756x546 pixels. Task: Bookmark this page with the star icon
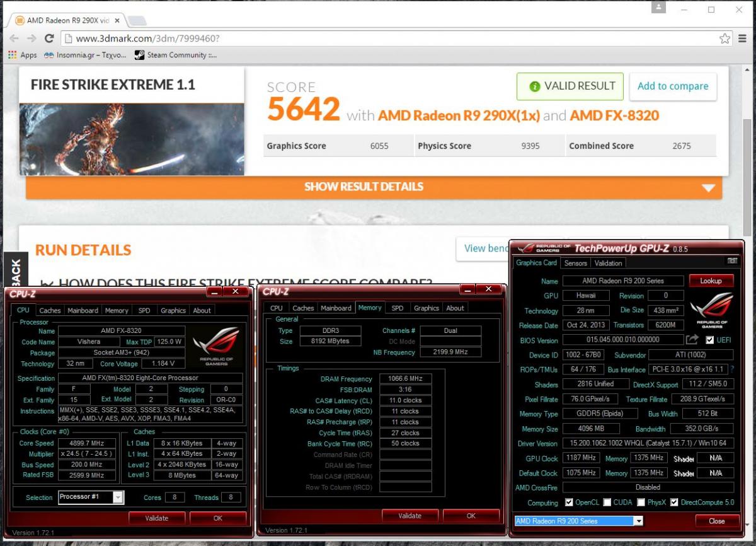[725, 38]
